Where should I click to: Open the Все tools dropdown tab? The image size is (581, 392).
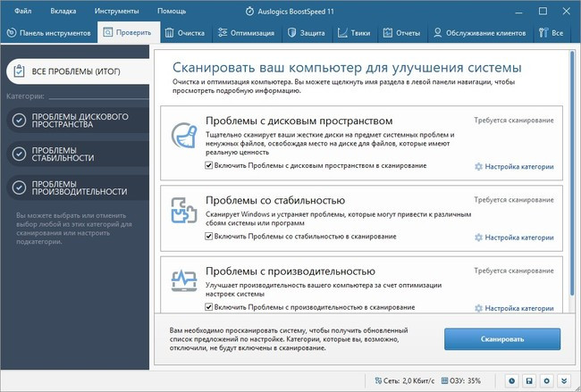coord(552,33)
